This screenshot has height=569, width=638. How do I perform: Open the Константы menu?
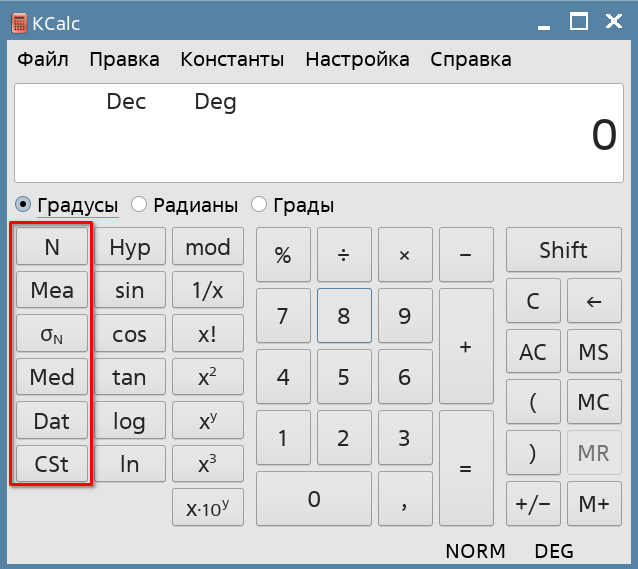(232, 59)
